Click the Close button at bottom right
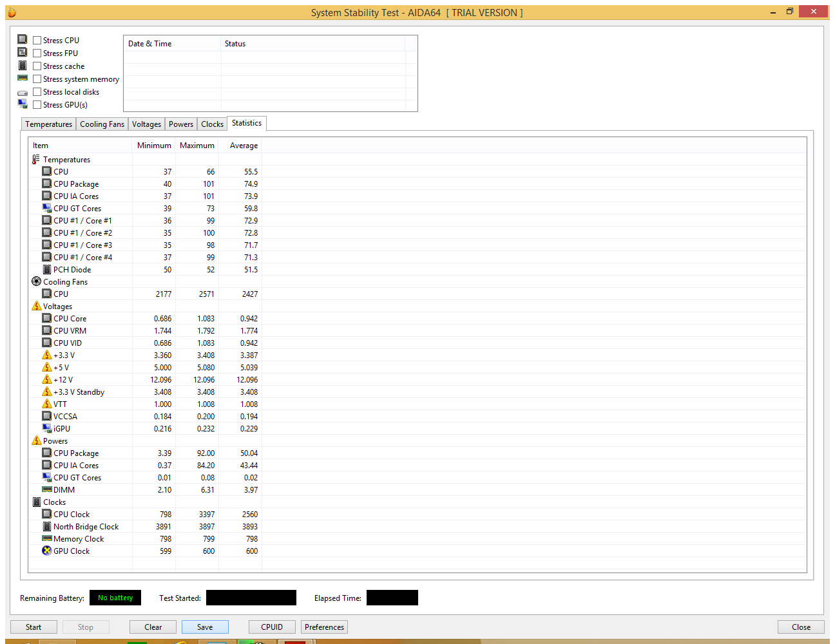Viewport: 835px width, 644px height. [801, 627]
